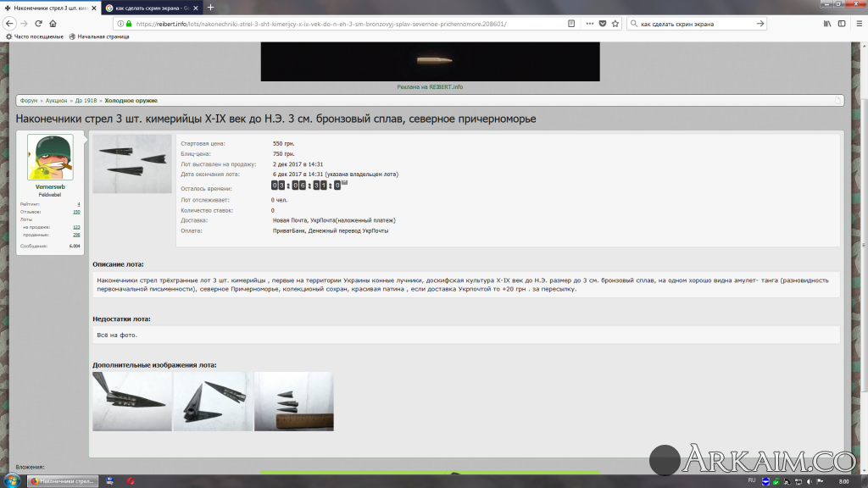This screenshot has width=868, height=488.
Task: Click the star bookmark icon in the address bar
Action: (615, 24)
